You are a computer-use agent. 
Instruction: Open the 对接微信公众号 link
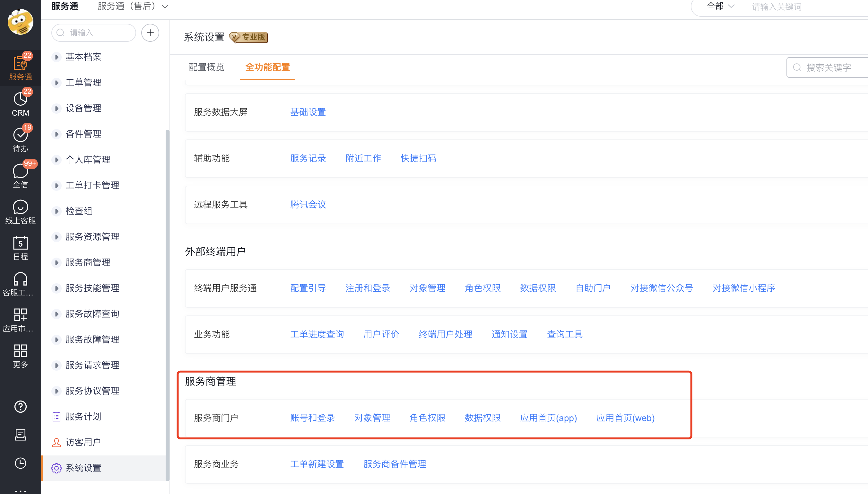662,288
